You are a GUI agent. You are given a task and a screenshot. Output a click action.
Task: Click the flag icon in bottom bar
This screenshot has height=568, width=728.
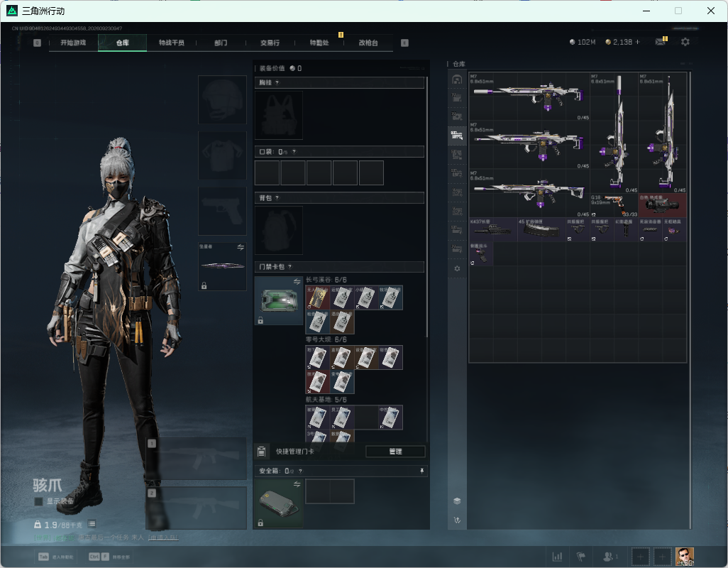(581, 557)
